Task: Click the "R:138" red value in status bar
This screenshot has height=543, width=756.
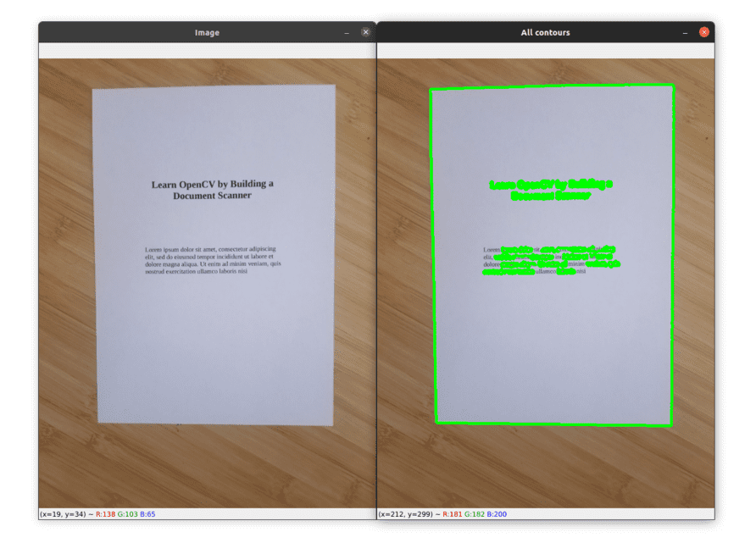Action: 105,514
